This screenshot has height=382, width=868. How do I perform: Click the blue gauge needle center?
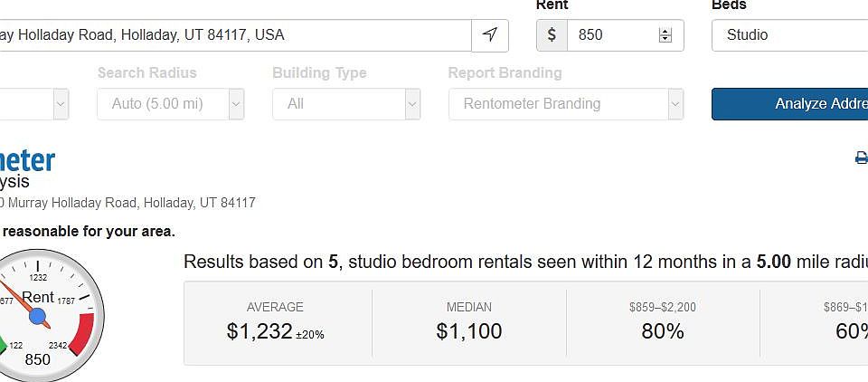pyautogui.click(x=37, y=317)
